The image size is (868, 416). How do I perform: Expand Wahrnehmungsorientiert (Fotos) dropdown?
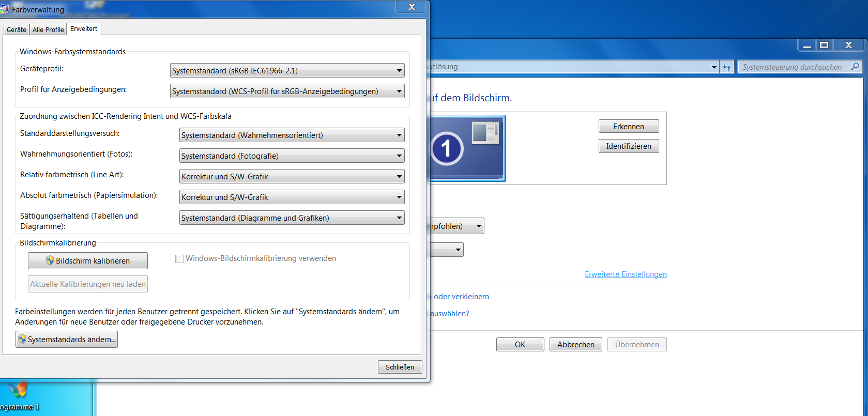292,156
